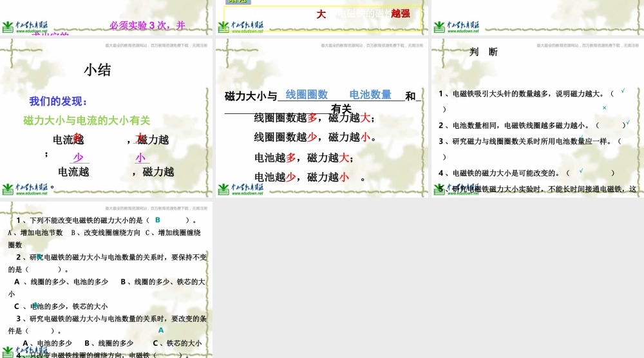The width and height of the screenshot is (644, 358).
Task: Click the line 电池越多,磁力越大
Action: click(x=304, y=158)
